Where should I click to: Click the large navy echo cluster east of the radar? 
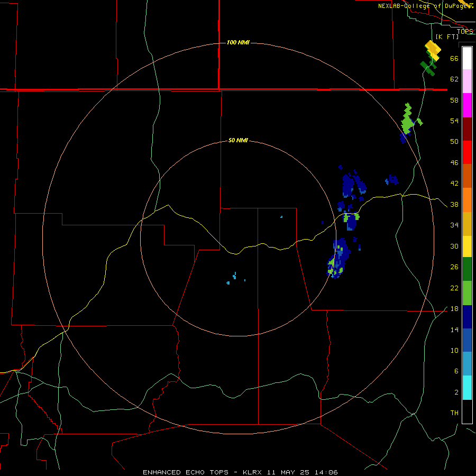pos(354,184)
